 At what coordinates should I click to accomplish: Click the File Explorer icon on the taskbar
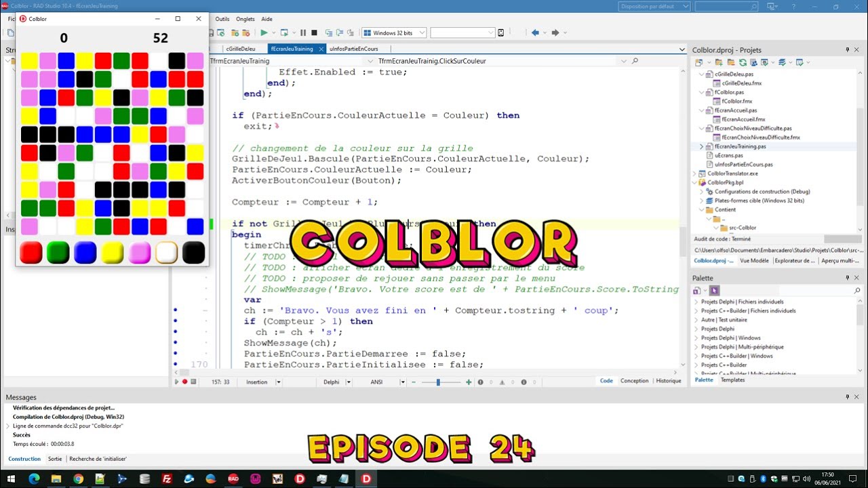click(x=56, y=479)
